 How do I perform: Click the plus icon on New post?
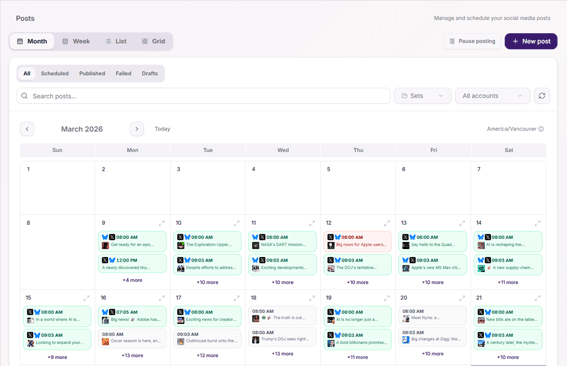click(515, 41)
